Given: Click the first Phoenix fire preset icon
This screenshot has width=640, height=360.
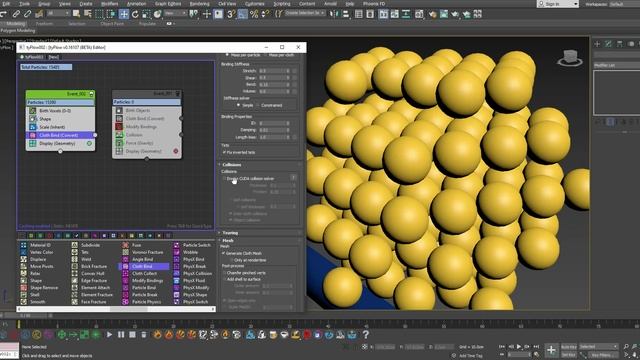Looking at the screenshot, I should (x=157, y=335).
